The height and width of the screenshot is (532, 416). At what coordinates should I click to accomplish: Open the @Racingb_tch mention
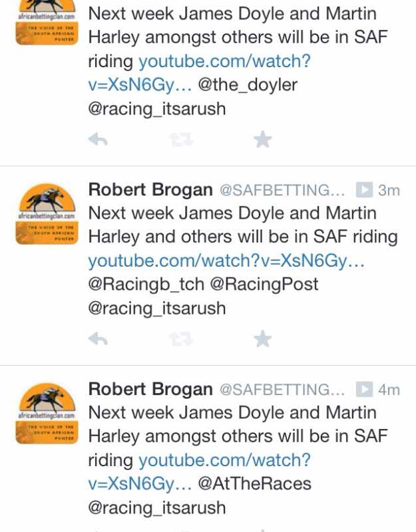[x=145, y=285]
